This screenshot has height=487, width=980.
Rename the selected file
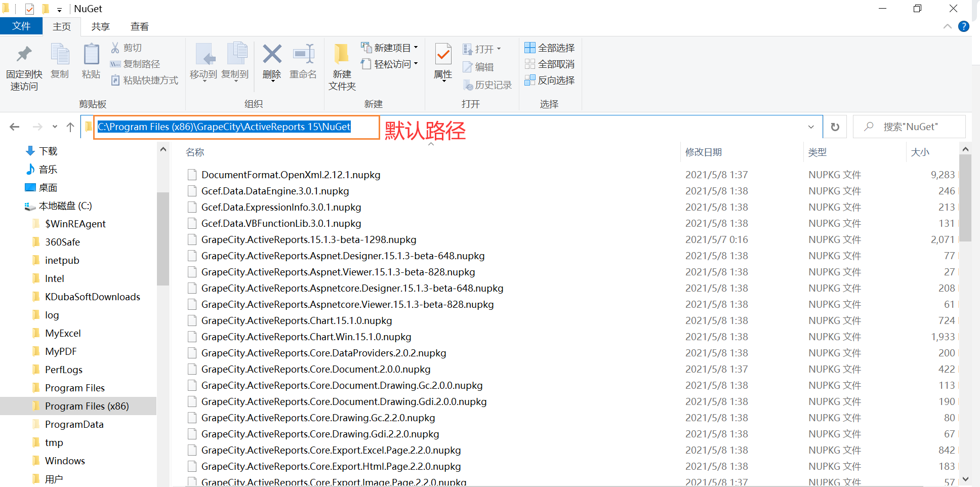point(303,62)
